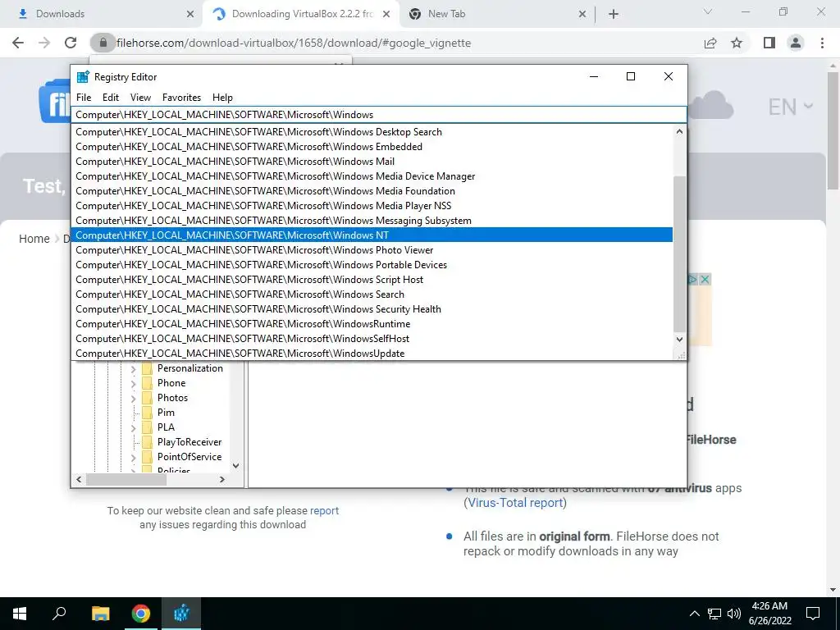This screenshot has height=630, width=840.
Task: Toggle the Chrome side panel icon
Action: point(769,43)
